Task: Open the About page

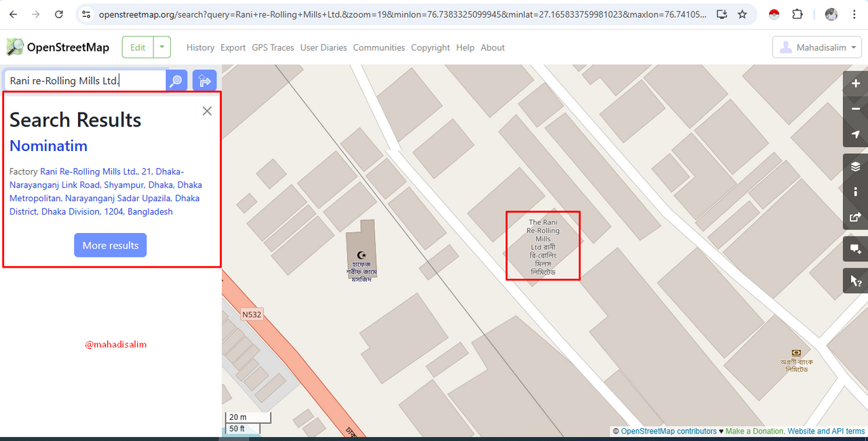Action: [x=493, y=47]
